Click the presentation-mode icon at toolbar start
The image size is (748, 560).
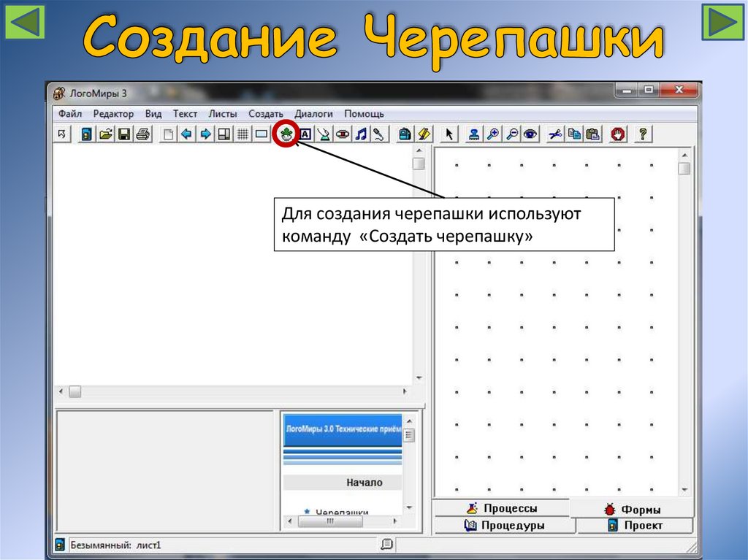62,134
